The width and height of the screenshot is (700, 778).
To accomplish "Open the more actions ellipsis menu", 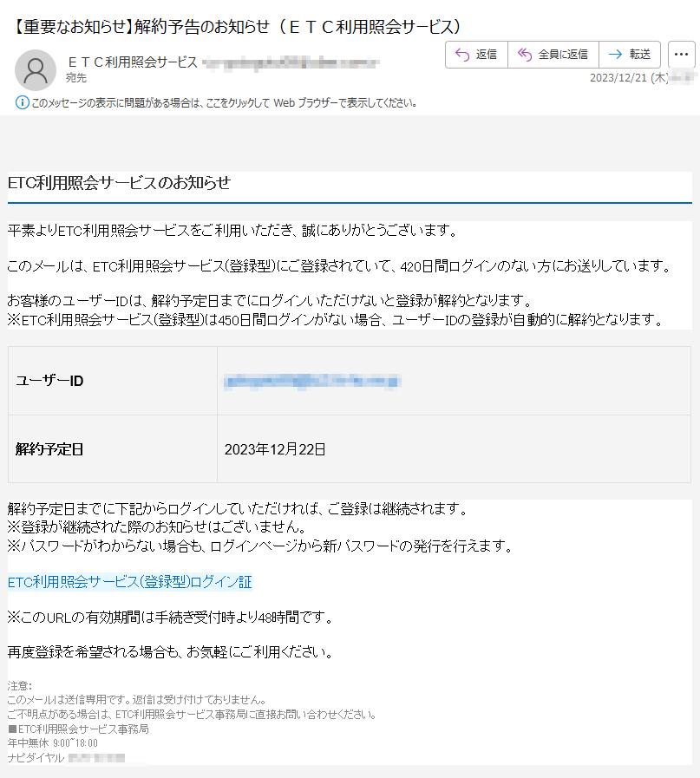I will [x=682, y=55].
